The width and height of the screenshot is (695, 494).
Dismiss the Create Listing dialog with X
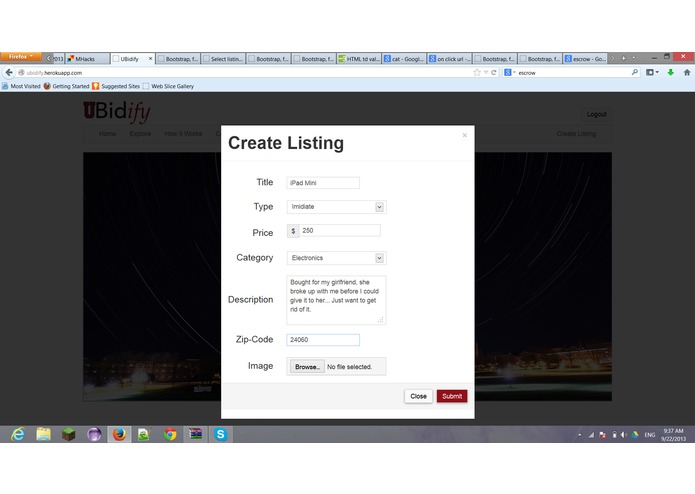pyautogui.click(x=465, y=135)
